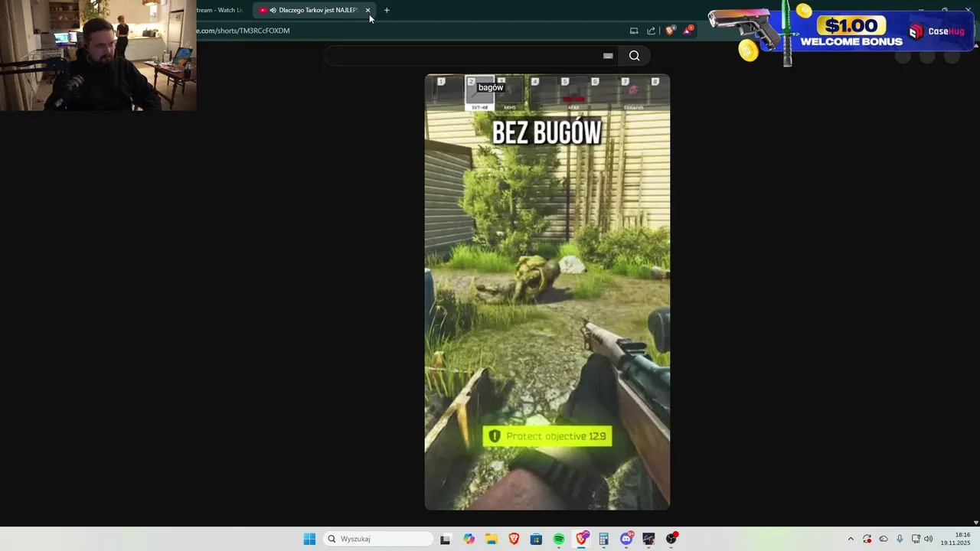The image size is (980, 551).
Task: Click the YouTube Shorts video player
Action: 547,292
